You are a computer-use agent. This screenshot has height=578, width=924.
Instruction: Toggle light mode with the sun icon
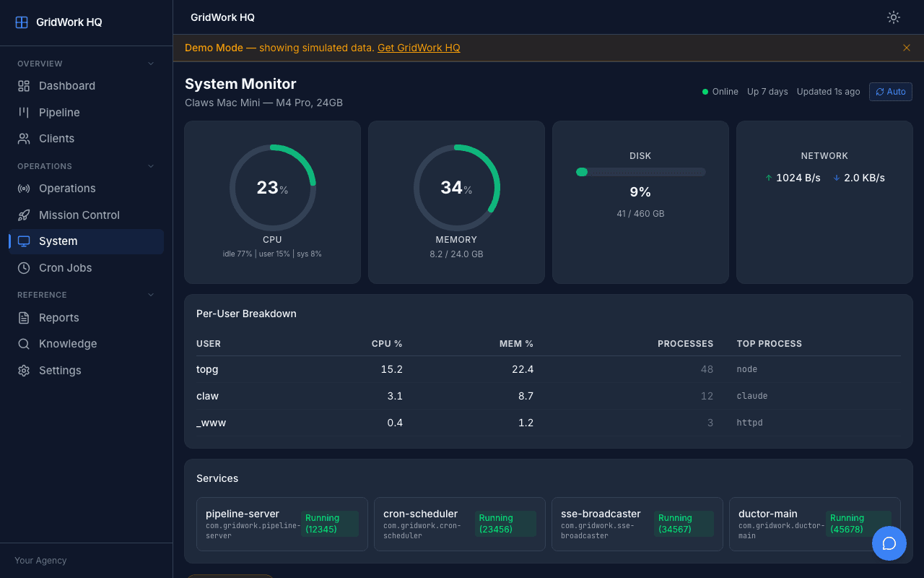coord(893,17)
